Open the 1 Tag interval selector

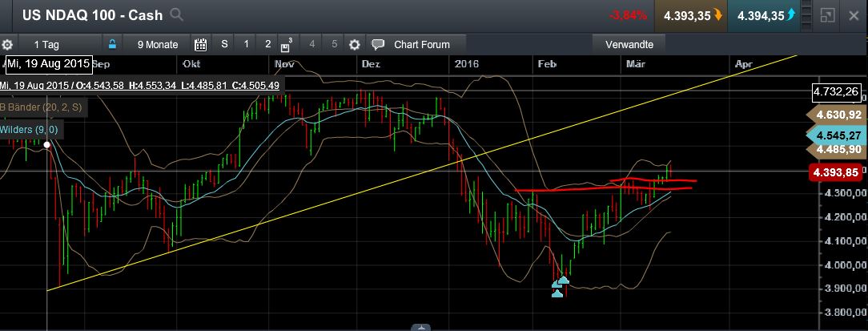pos(46,44)
